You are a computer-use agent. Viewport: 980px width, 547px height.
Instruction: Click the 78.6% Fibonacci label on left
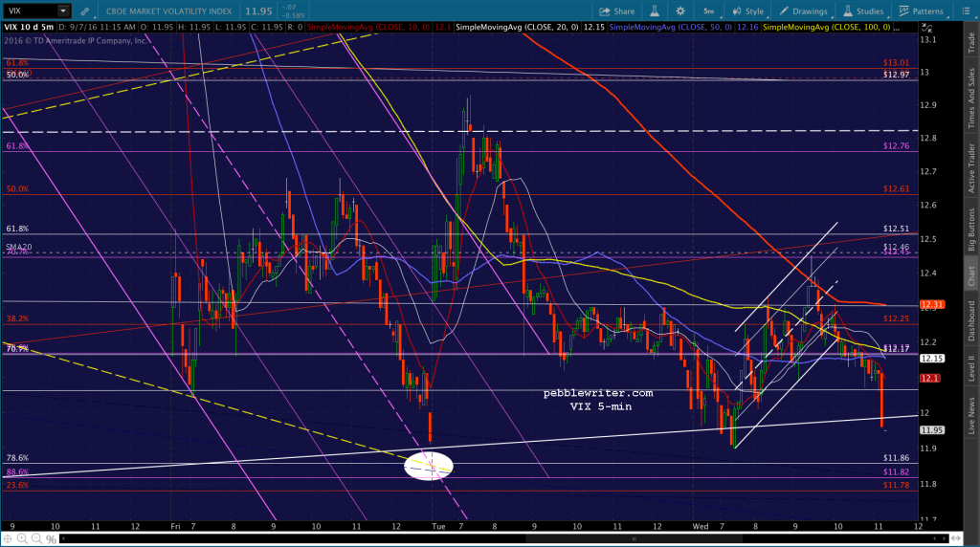tap(17, 458)
